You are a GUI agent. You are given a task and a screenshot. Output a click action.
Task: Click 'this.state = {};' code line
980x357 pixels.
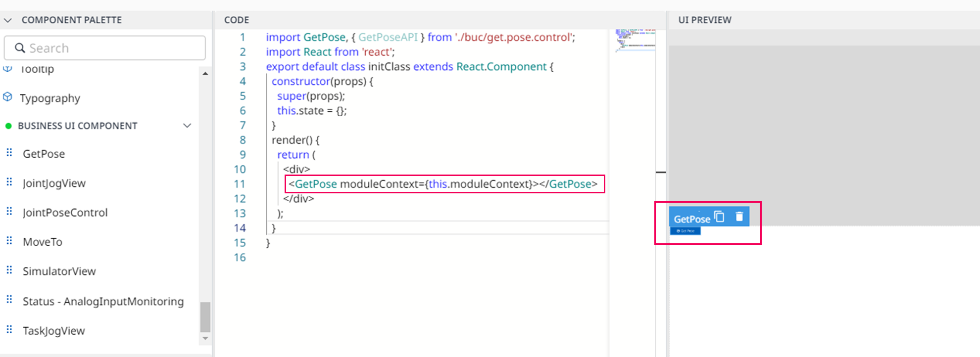pos(312,111)
